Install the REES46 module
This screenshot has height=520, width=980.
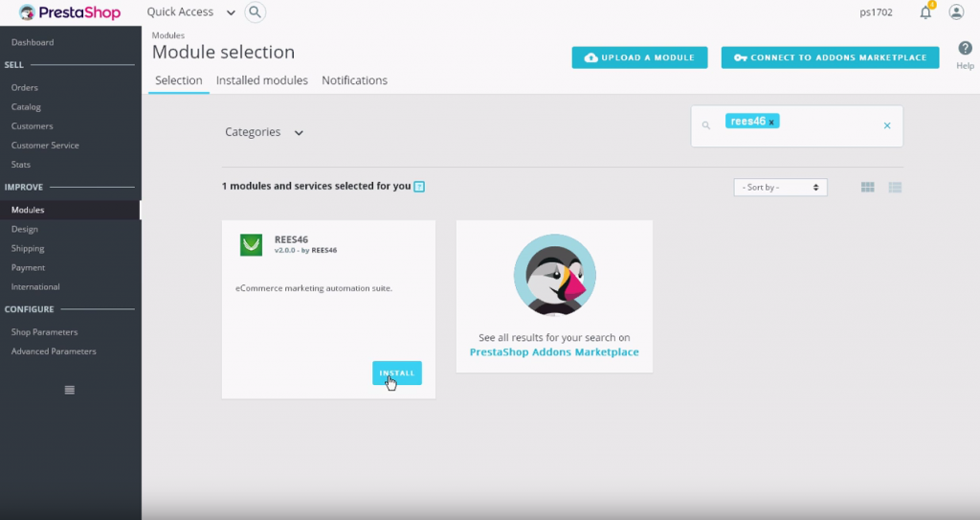click(x=397, y=373)
